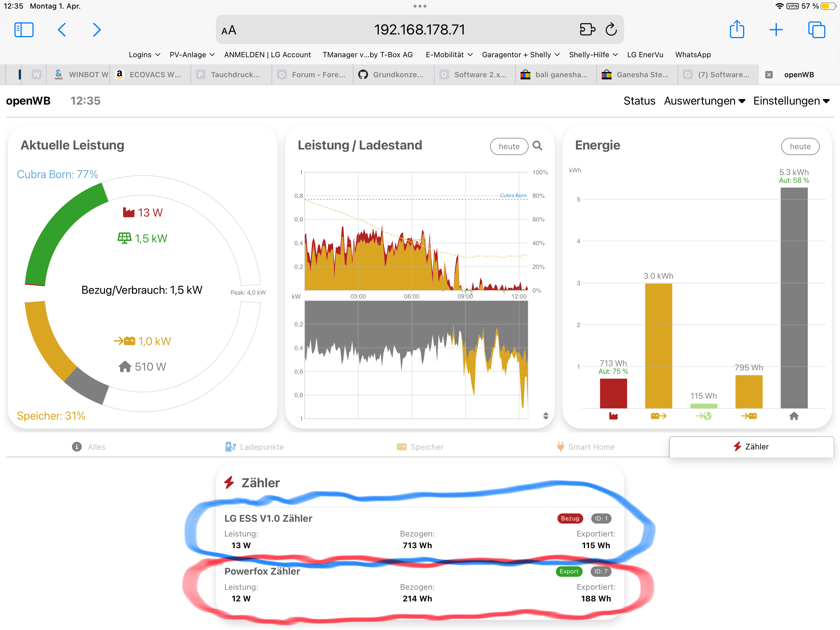Expand the PV-Anlage bookmarks folder

click(x=192, y=55)
